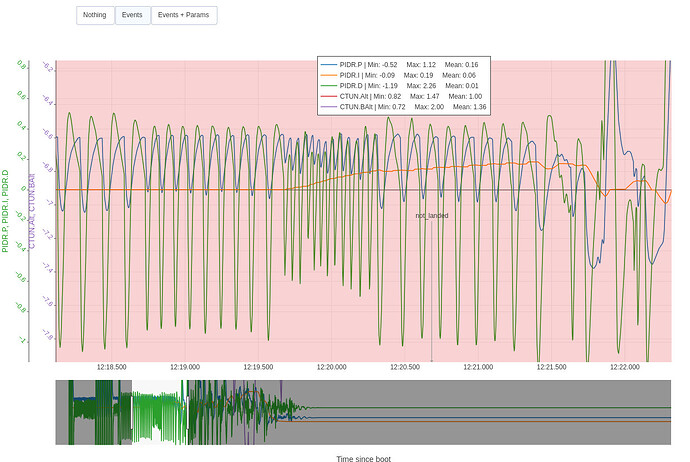
Task: Click the purple CTUN.BAlt legend line swatch
Action: coord(329,106)
